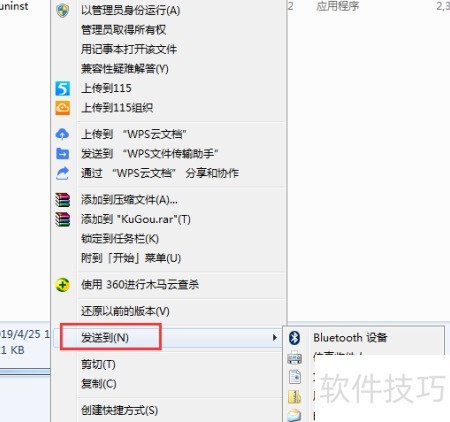Viewport: 450px width, 422px height.
Task: Open 兼容性疑难解答(Y)
Action: [125, 69]
